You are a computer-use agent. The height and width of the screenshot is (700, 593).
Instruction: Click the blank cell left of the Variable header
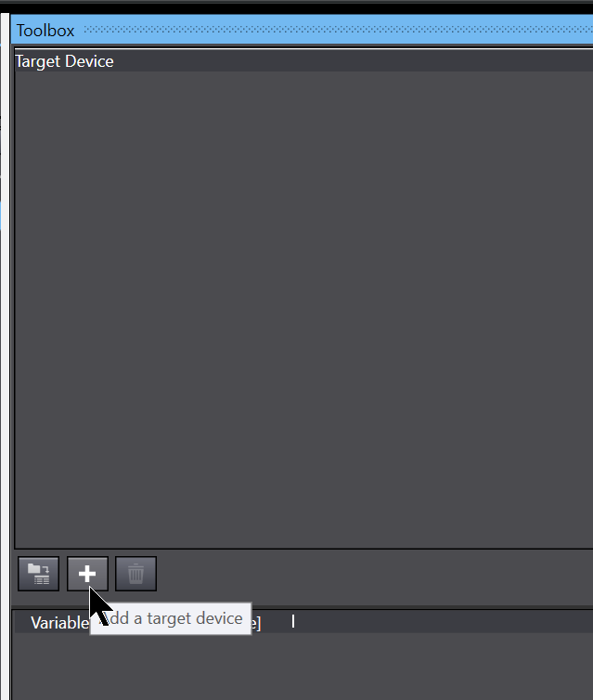coord(22,622)
